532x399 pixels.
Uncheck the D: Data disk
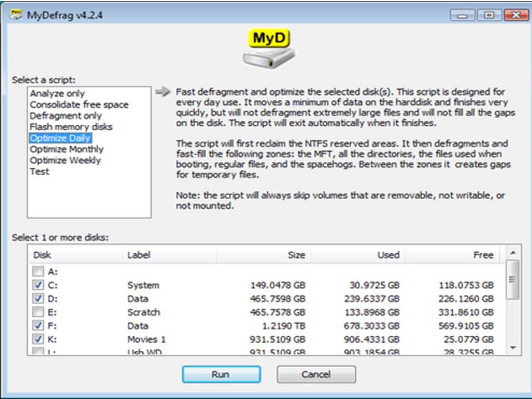coord(38,299)
